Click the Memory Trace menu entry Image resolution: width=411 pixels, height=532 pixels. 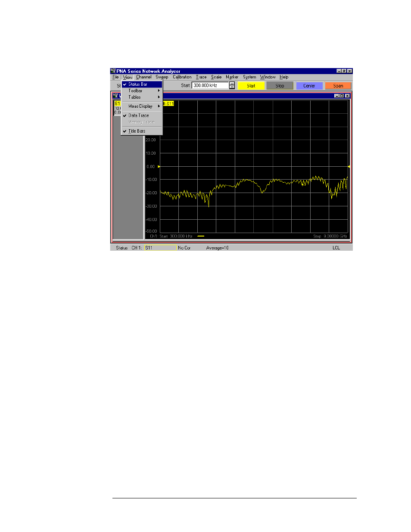pos(142,122)
